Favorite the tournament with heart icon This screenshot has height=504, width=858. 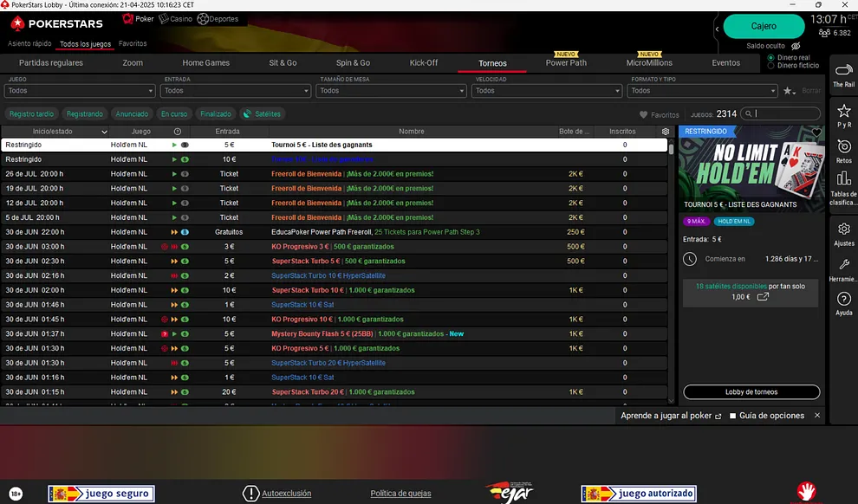coord(816,132)
